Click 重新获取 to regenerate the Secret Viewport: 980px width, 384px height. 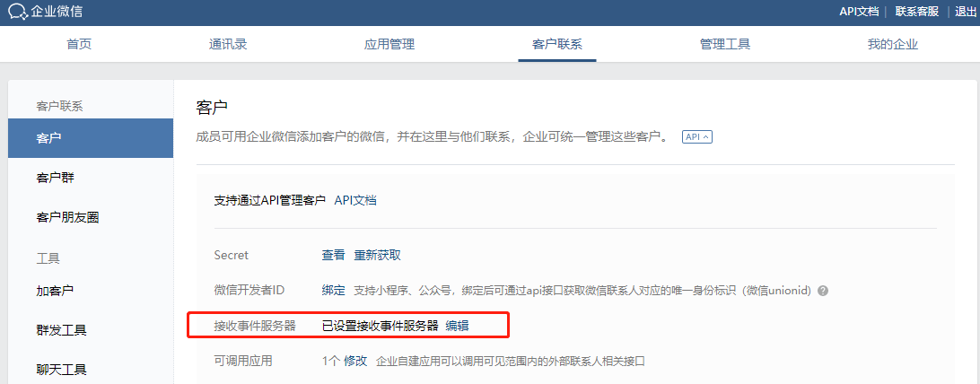(x=378, y=255)
